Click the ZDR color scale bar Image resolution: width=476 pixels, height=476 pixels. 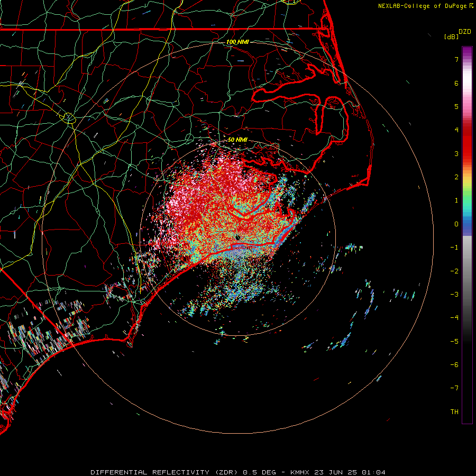click(x=467, y=235)
